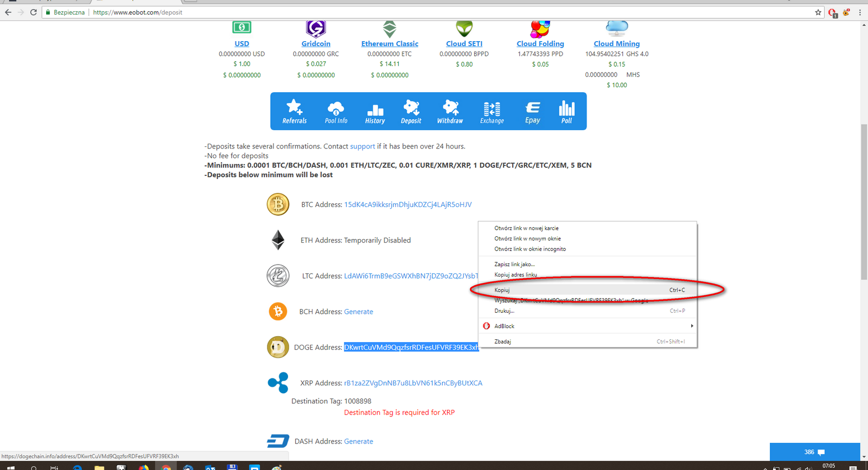Open the Gridcoin link
This screenshot has height=470, width=868.
tap(316, 43)
